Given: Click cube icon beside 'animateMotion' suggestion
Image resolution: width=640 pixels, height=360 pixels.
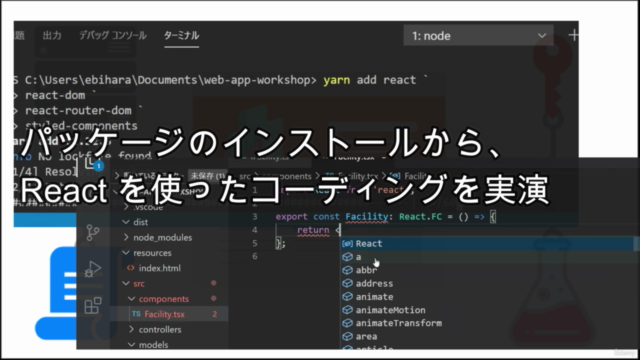Looking at the screenshot, I should [x=347, y=310].
